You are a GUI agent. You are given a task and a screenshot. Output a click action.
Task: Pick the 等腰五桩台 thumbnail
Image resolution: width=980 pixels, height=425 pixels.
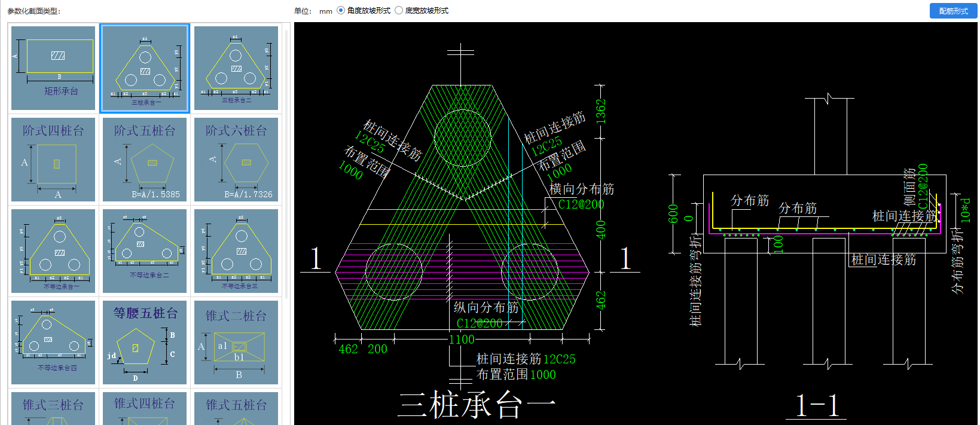(145, 343)
